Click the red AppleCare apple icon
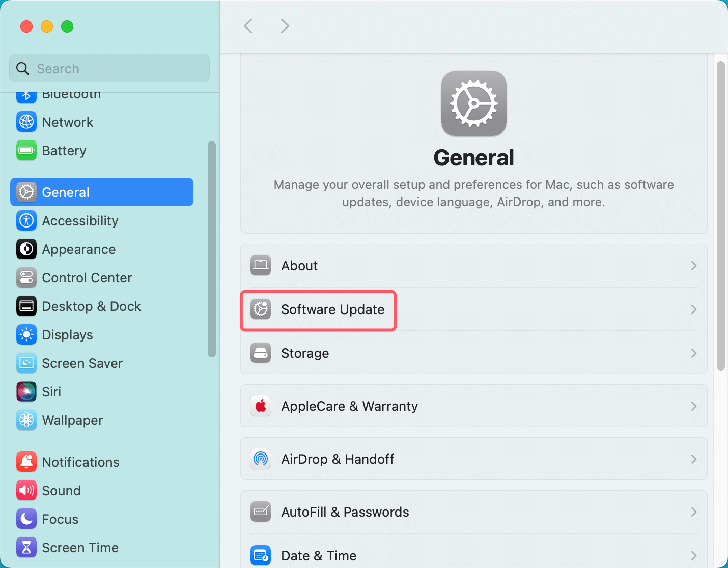Screen dimensions: 728x568 coord(261,406)
